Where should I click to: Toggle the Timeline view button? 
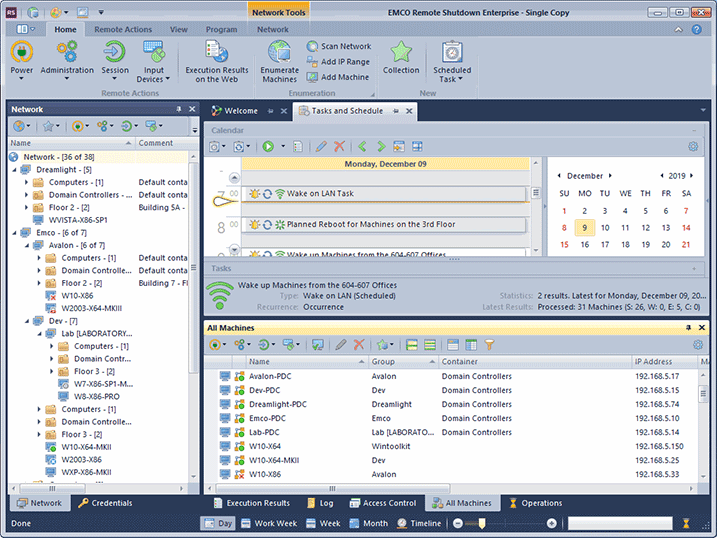[x=418, y=523]
